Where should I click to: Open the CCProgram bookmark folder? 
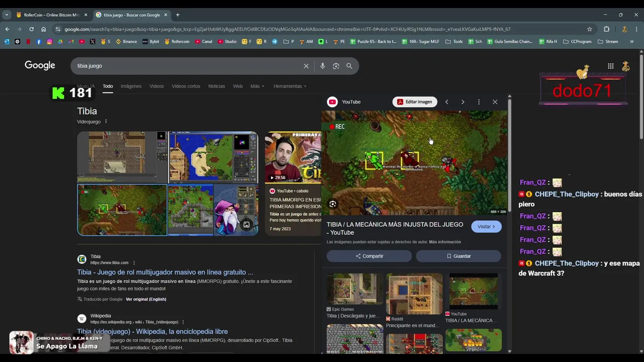578,42
